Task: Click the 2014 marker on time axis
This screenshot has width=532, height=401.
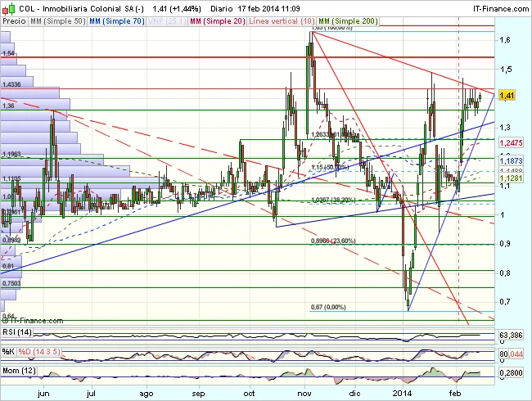Action: tap(403, 393)
